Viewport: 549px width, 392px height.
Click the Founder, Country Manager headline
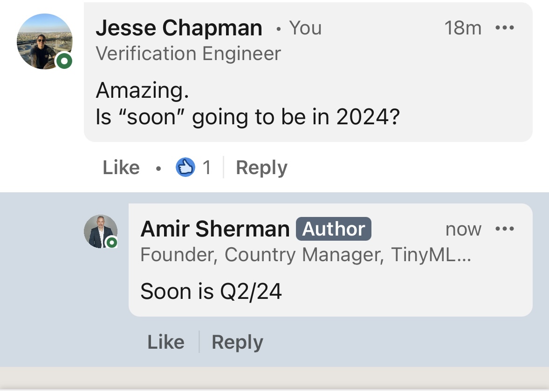pos(305,255)
